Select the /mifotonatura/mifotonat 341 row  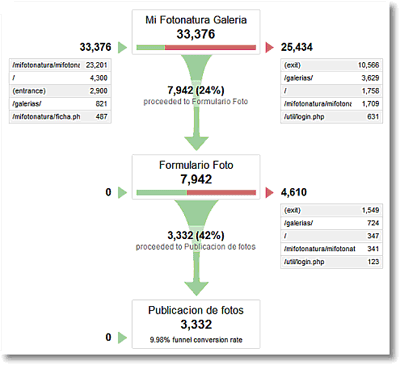tap(331, 249)
